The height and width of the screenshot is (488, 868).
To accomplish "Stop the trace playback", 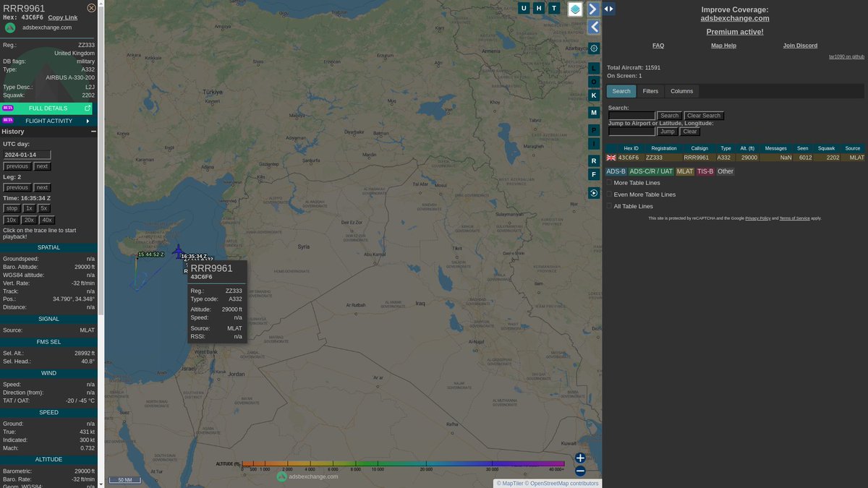I will [11, 208].
